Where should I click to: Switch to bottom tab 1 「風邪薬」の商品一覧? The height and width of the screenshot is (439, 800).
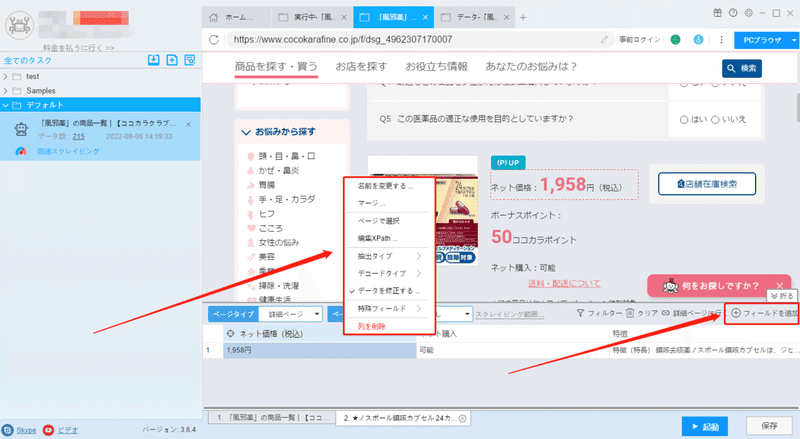coord(272,418)
